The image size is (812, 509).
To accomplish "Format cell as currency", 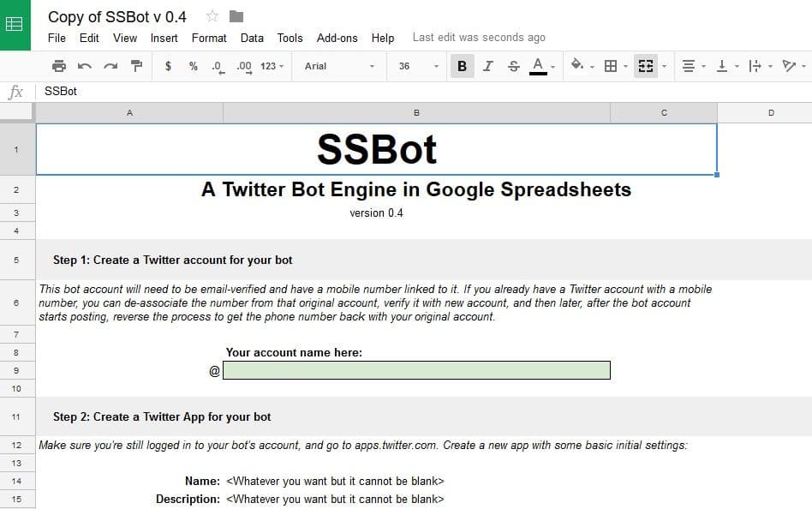I will pos(168,66).
